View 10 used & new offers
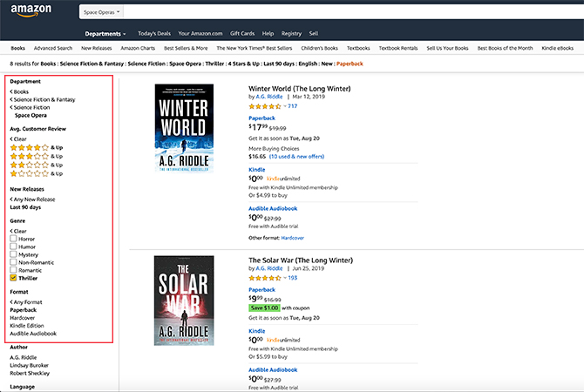 point(296,156)
